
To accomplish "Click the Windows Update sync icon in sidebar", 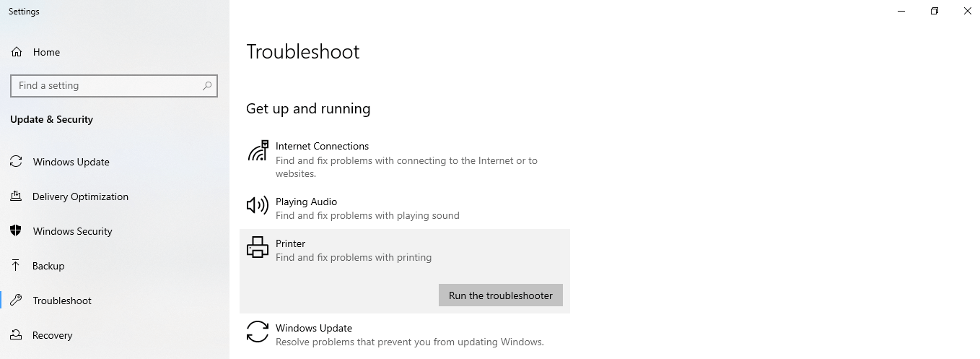I will [x=16, y=162].
